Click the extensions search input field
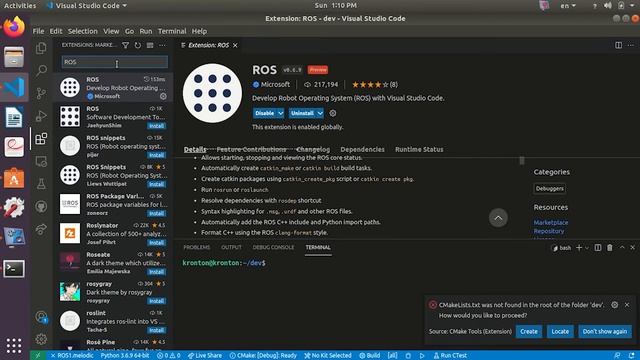This screenshot has height=360, width=640. tap(115, 62)
